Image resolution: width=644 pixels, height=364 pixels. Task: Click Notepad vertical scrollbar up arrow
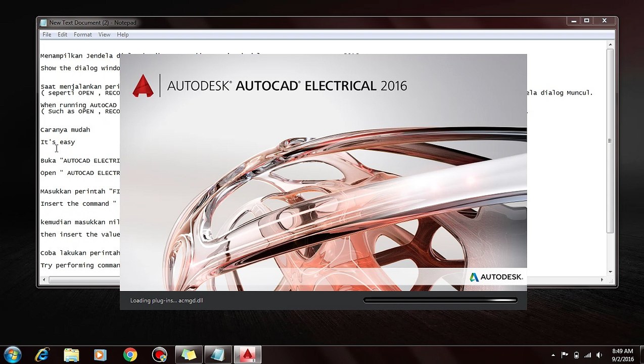coord(610,45)
